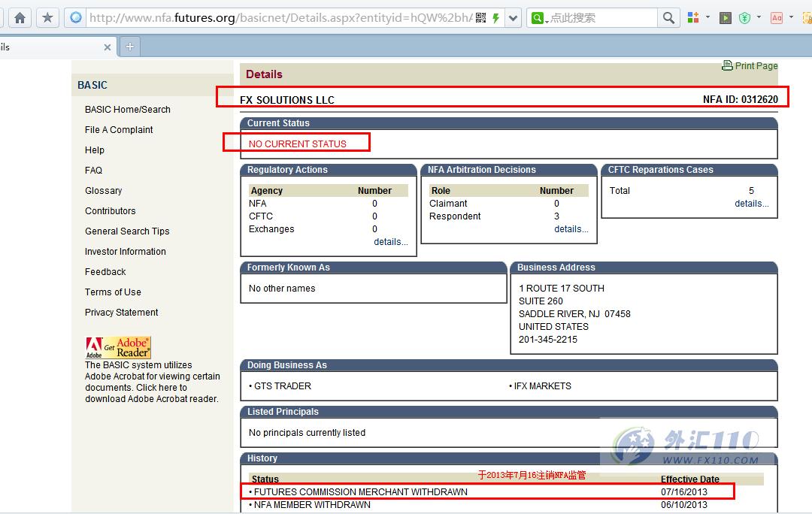Screen dimensions: 812x514
Task: Open details link under CFTC Reparations Cases
Action: 751,204
